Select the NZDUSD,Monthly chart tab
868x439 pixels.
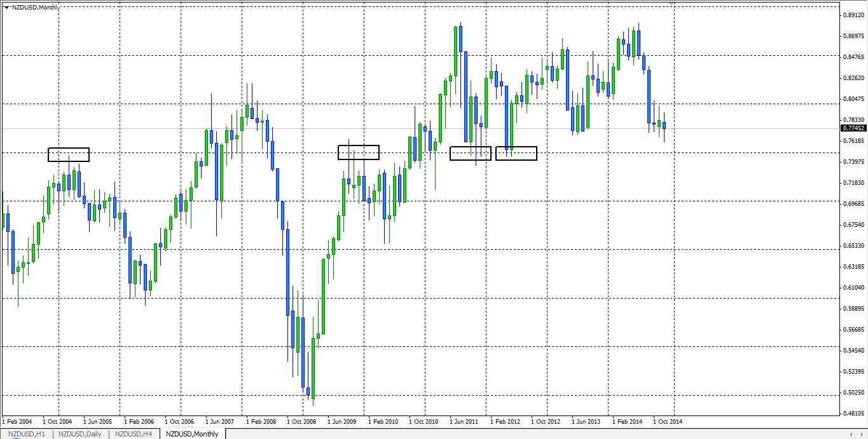coord(192,434)
